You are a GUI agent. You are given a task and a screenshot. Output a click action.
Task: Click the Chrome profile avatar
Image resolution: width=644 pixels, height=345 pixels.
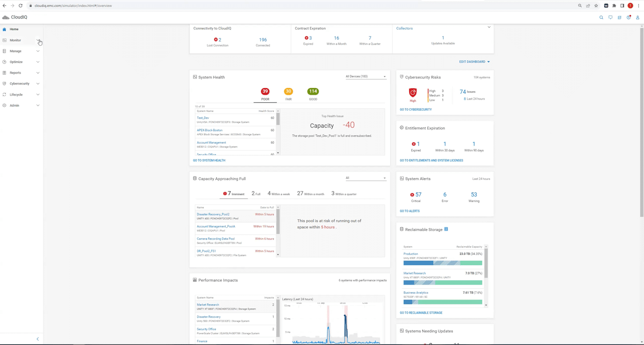click(x=630, y=6)
